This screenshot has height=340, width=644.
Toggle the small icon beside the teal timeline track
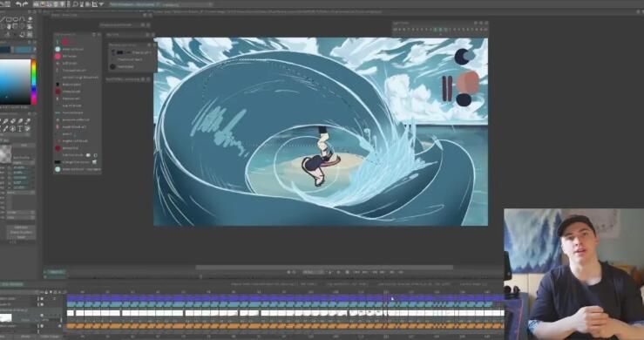(42, 304)
